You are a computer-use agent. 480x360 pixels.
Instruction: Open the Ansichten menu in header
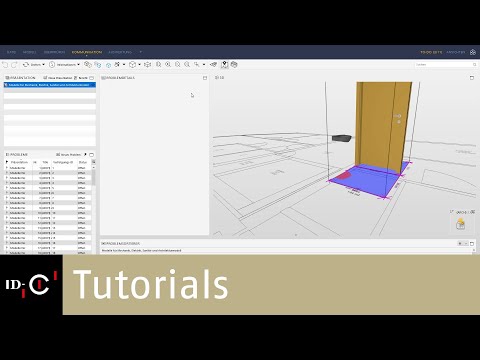(x=456, y=52)
